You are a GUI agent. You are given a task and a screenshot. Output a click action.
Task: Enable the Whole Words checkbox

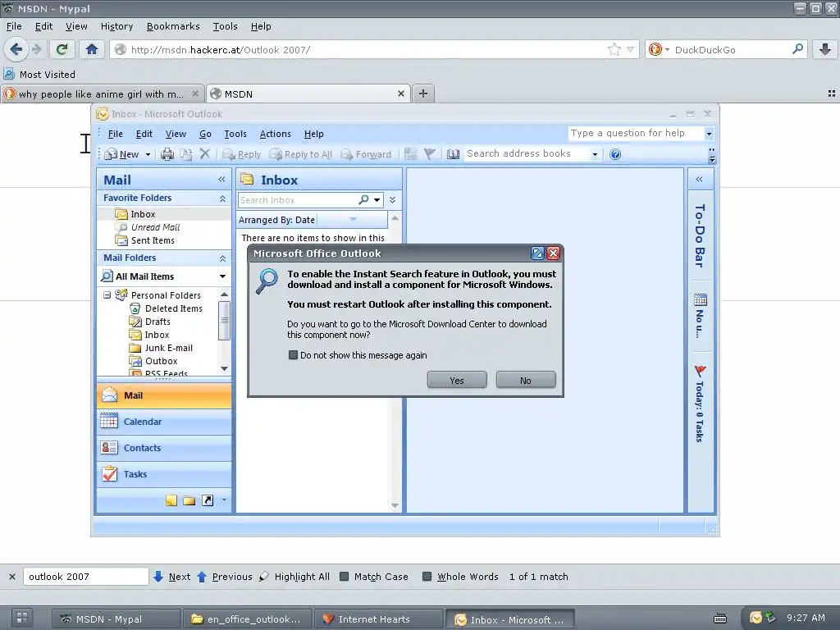(427, 577)
